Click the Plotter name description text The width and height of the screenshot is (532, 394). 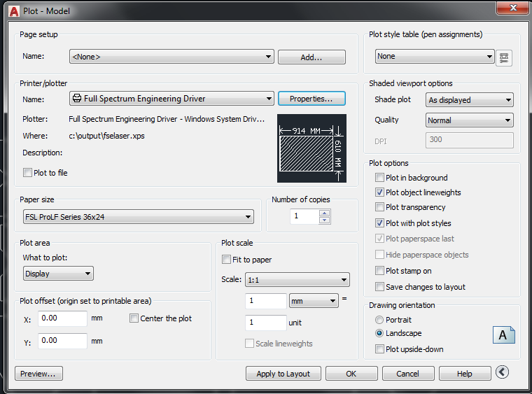click(167, 119)
